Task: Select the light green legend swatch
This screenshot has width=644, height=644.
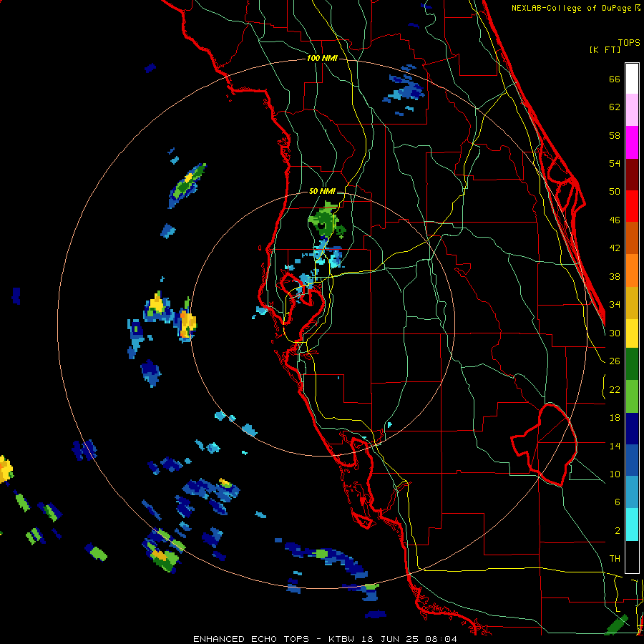Action: [x=632, y=396]
